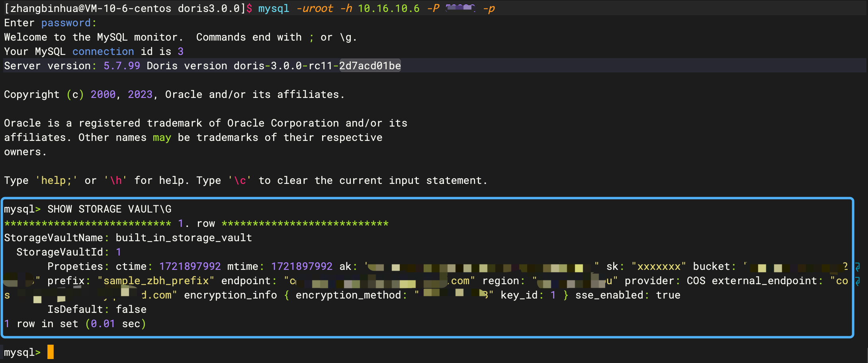This screenshot has width=868, height=363.
Task: Click the highlighted hash '2d7acd01be'
Action: click(x=370, y=66)
